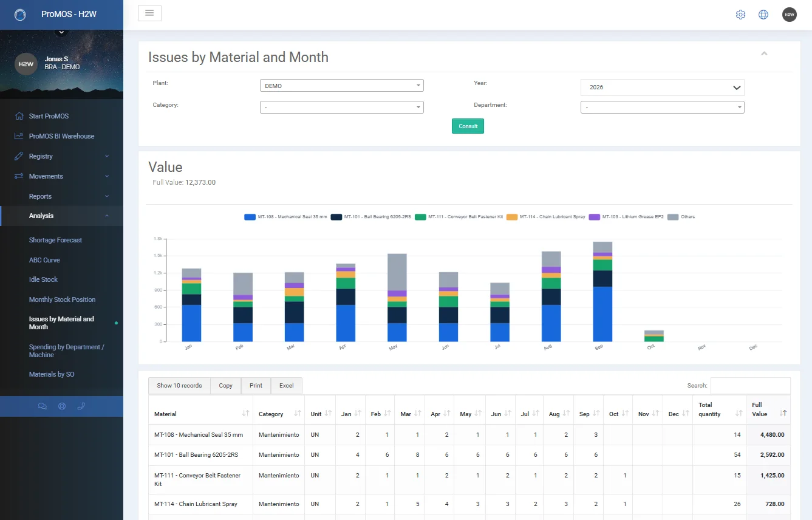Toggle the MT-108 Mechanical Seal legend swatch
The height and width of the screenshot is (520, 812).
(249, 217)
